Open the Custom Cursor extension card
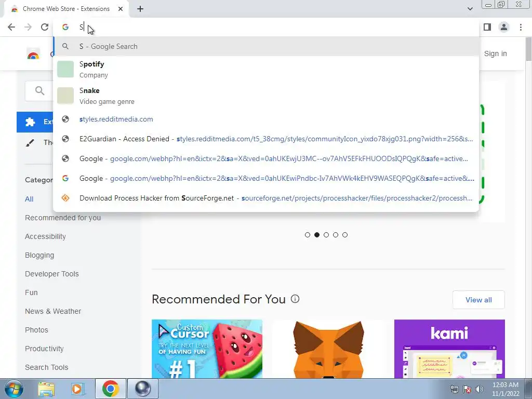 [207, 349]
